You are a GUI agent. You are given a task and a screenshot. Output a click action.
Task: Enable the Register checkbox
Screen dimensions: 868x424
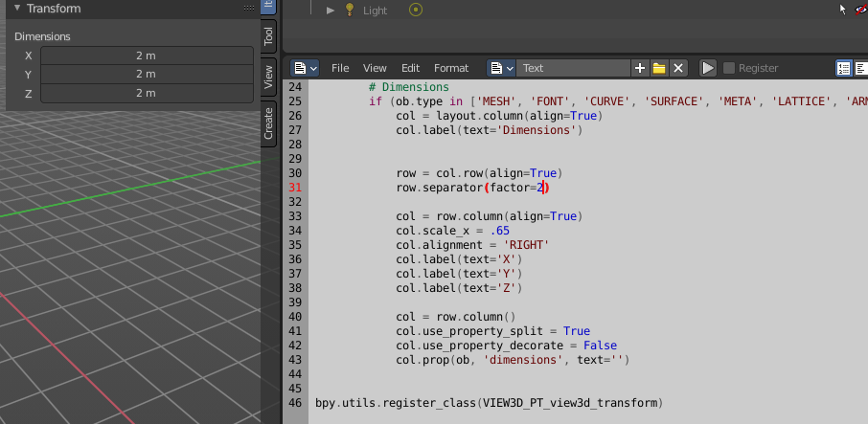(x=729, y=68)
